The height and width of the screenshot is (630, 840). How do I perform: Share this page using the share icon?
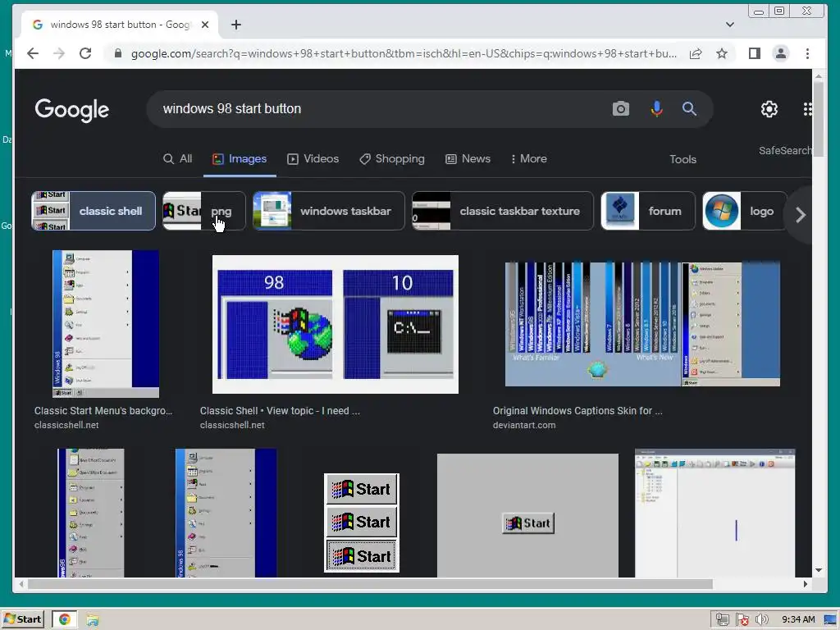tap(696, 53)
